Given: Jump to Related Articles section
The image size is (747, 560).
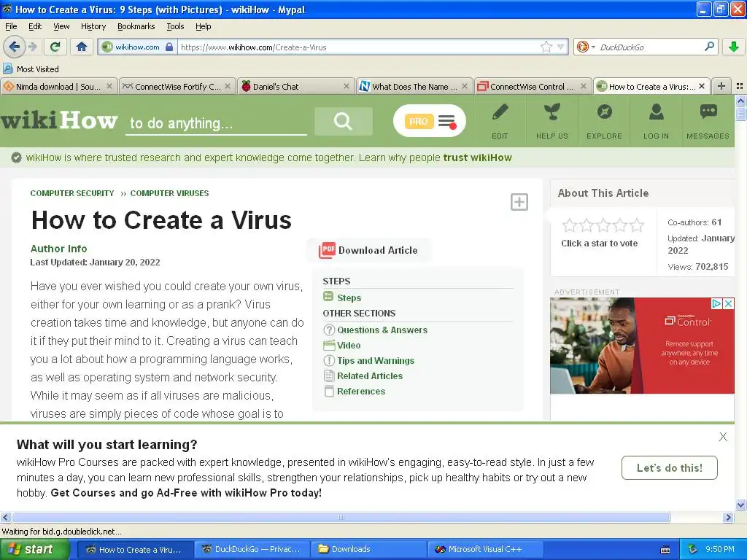Looking at the screenshot, I should point(370,376).
